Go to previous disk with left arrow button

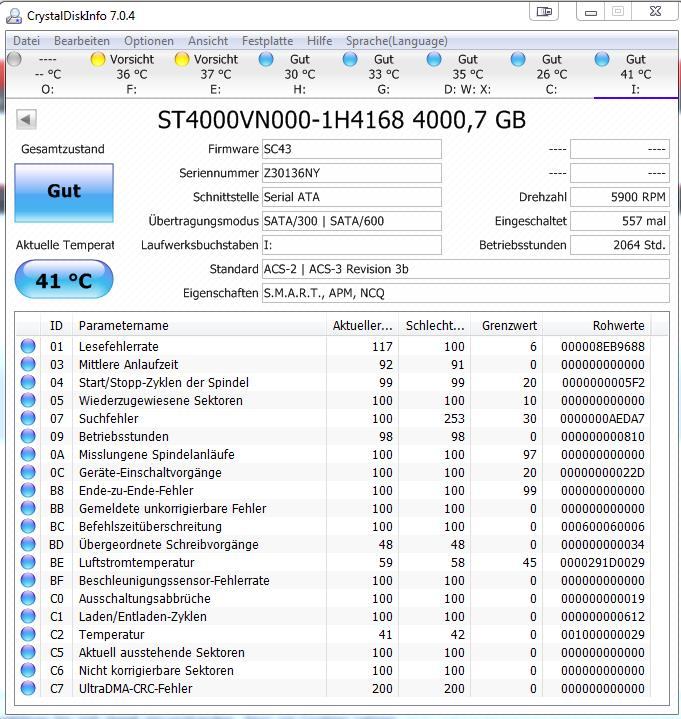26,120
